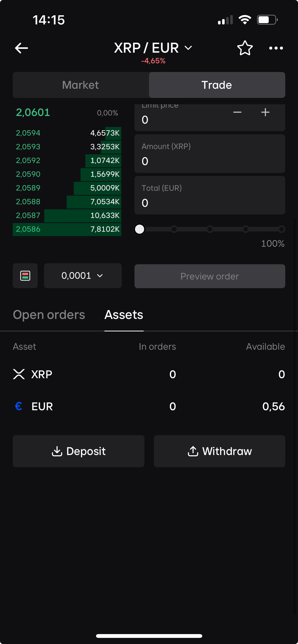Open the three-dot more options menu
Screen dimensions: 298x644
tap(276, 48)
